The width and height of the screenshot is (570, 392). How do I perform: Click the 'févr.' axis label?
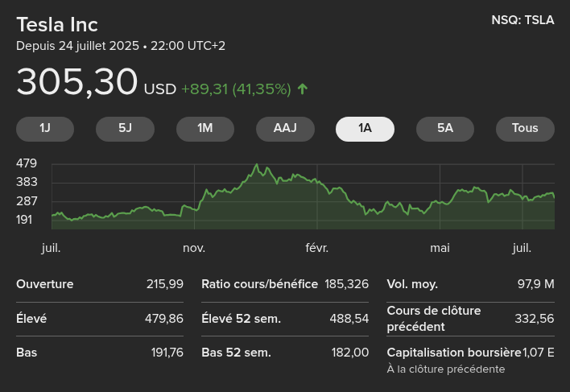317,248
